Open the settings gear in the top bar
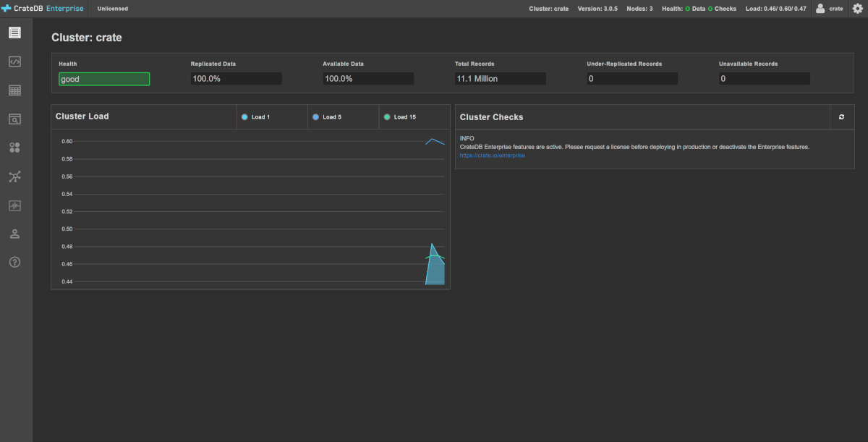 click(x=858, y=9)
